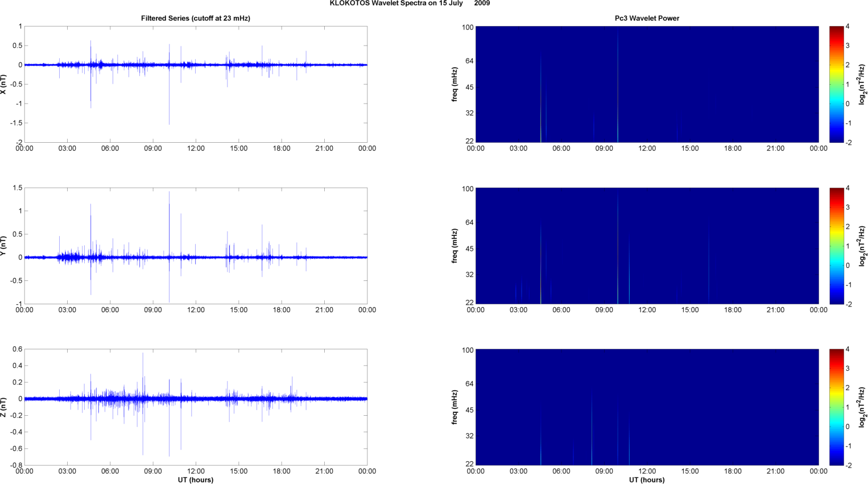Click the '21:00' tick under the middle spectrogram
The image size is (868, 484).
tap(775, 310)
